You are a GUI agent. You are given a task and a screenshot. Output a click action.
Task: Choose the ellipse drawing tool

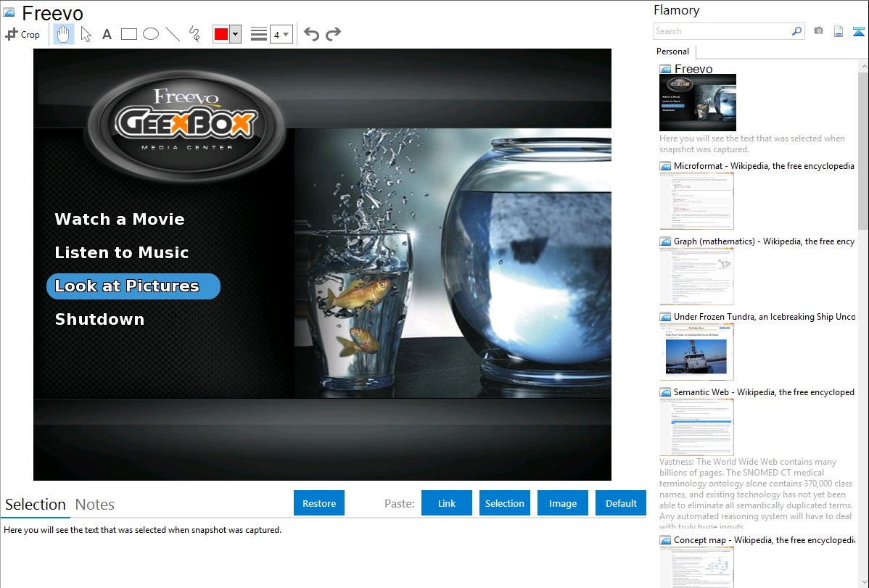pos(151,34)
